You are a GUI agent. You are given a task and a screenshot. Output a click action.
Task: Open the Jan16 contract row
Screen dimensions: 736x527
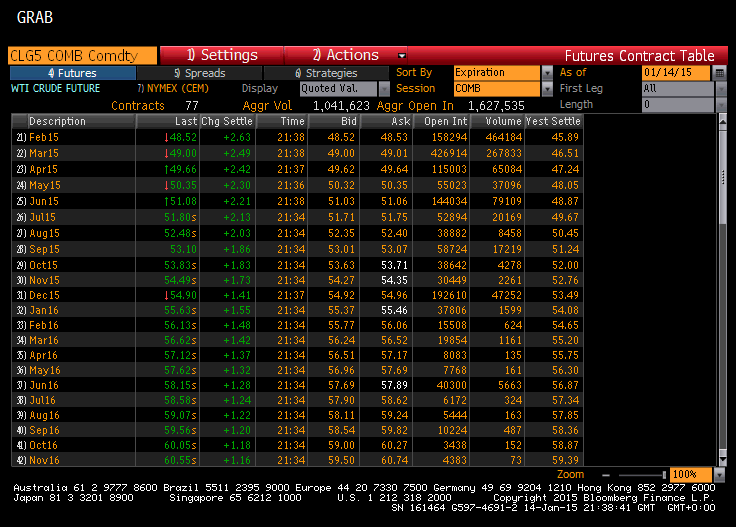[x=297, y=310]
